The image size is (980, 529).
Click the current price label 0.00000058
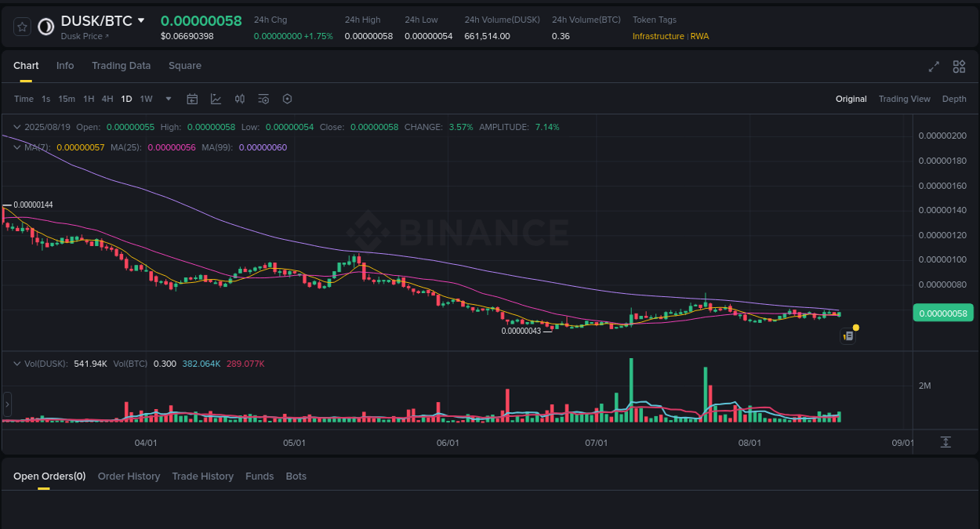942,313
